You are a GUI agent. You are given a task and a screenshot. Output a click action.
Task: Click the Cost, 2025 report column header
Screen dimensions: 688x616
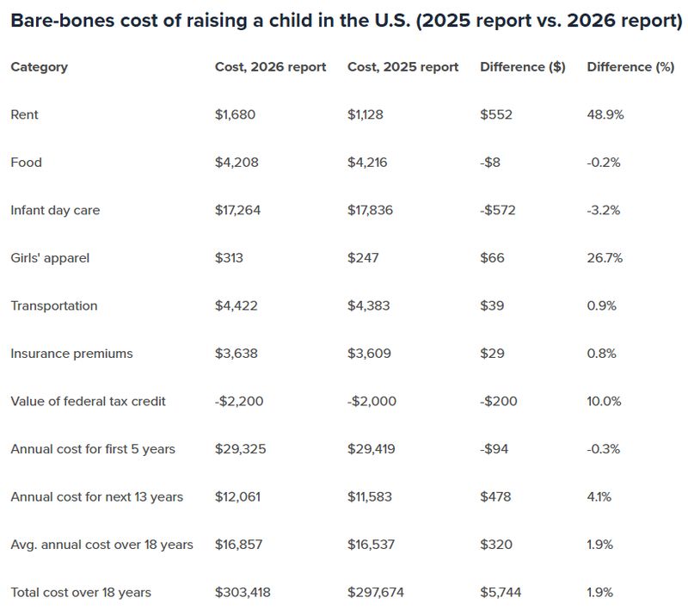pyautogui.click(x=402, y=67)
